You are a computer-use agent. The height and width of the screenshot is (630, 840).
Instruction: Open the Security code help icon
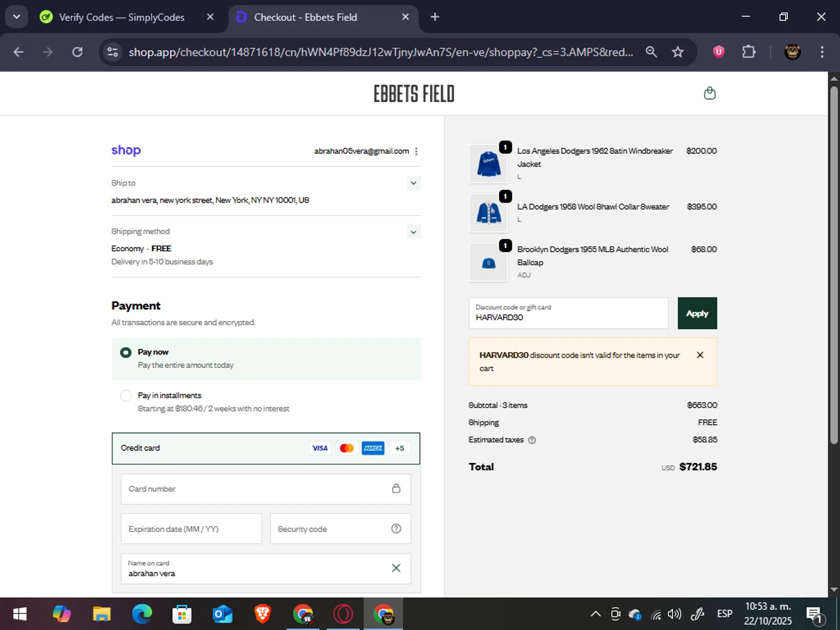[x=396, y=529]
